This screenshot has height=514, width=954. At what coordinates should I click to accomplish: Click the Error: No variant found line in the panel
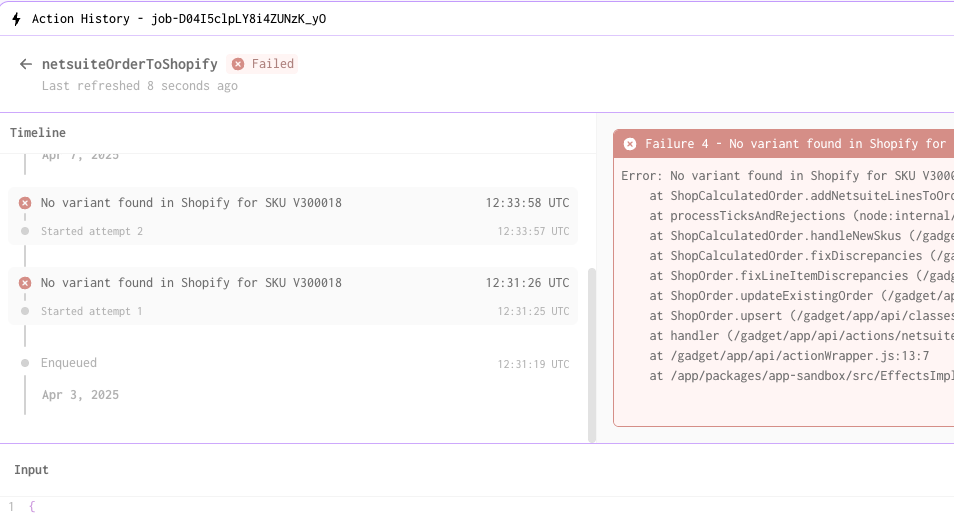(x=787, y=176)
